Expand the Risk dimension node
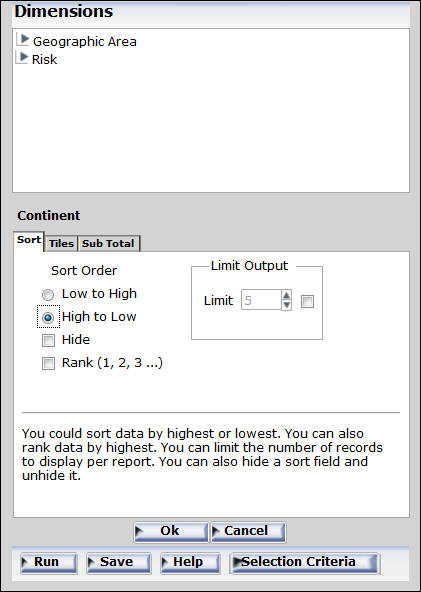Viewport: 421px width, 592px height. [24, 57]
